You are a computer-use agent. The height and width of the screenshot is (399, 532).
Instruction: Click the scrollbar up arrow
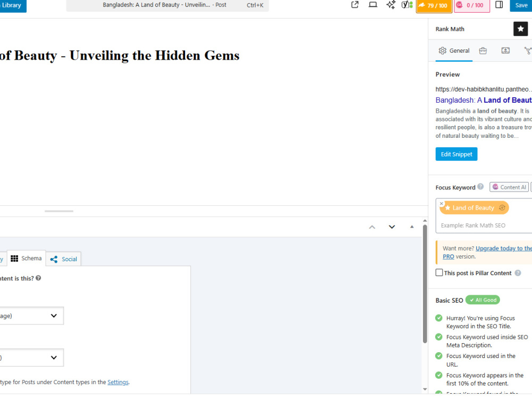[425, 221]
